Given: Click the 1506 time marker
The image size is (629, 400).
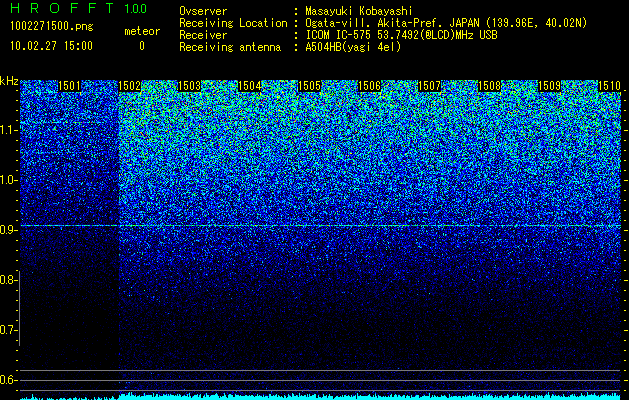Looking at the screenshot, I should click(x=369, y=86).
